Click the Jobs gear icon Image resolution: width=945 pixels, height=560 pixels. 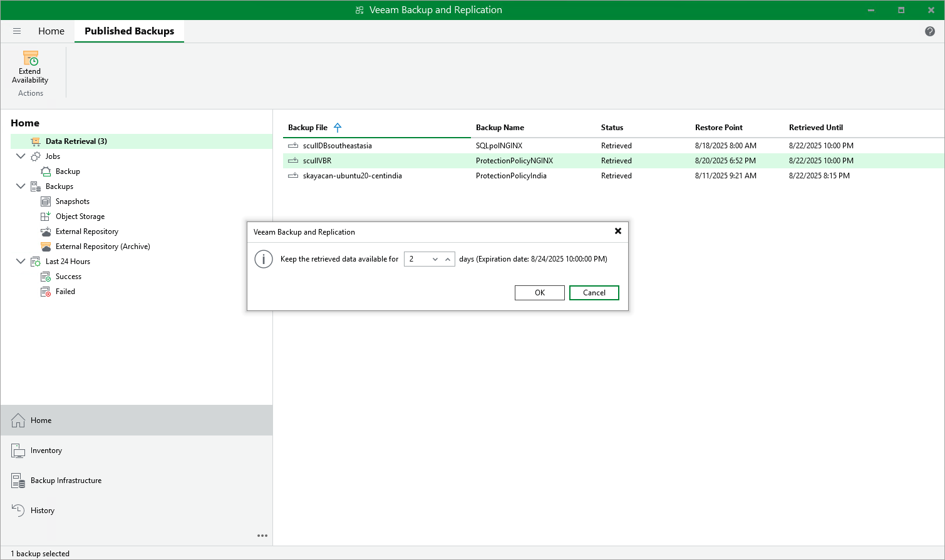pyautogui.click(x=36, y=156)
